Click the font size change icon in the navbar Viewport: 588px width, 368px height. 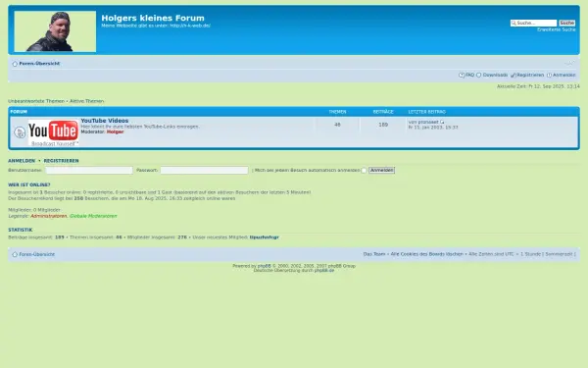coord(569,63)
